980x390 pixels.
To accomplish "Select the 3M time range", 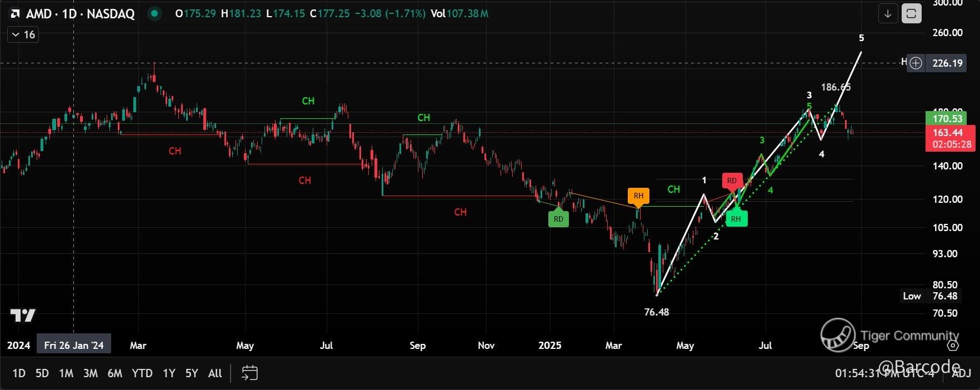I will click(x=91, y=373).
